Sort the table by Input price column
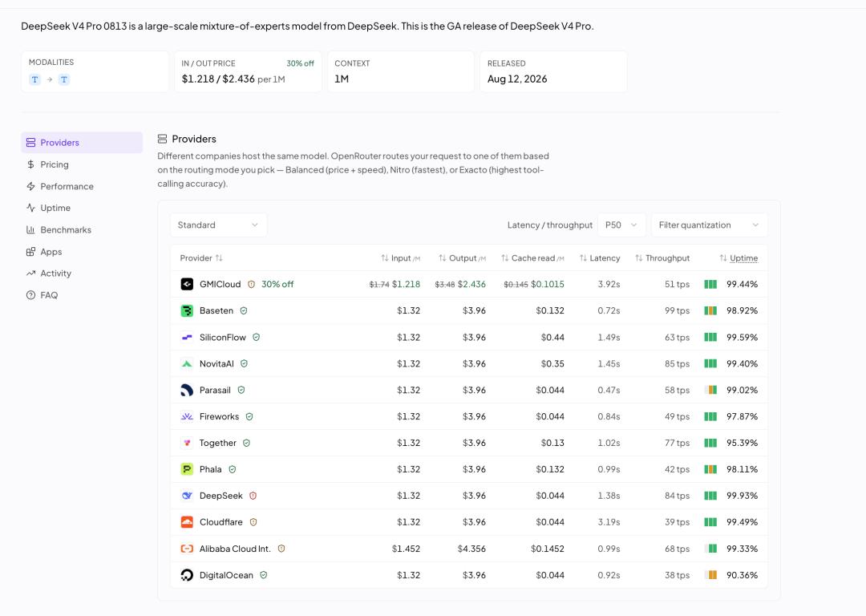 click(x=400, y=258)
